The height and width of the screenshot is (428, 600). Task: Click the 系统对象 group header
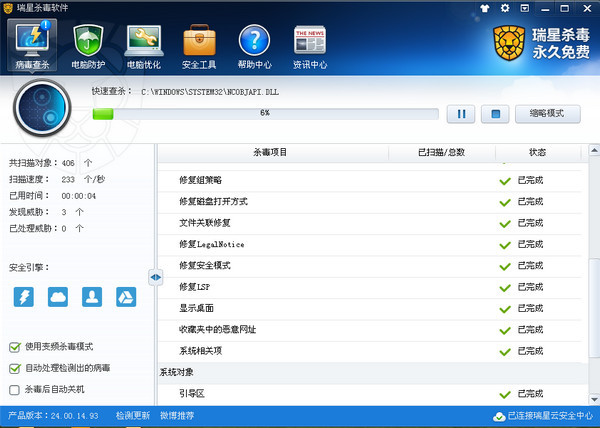coord(373,373)
